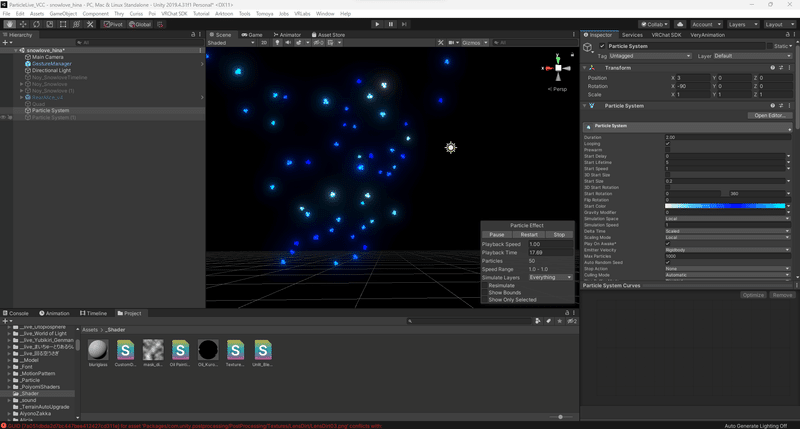The height and width of the screenshot is (429, 800).
Task: Switch to the Console tab
Action: point(16,313)
